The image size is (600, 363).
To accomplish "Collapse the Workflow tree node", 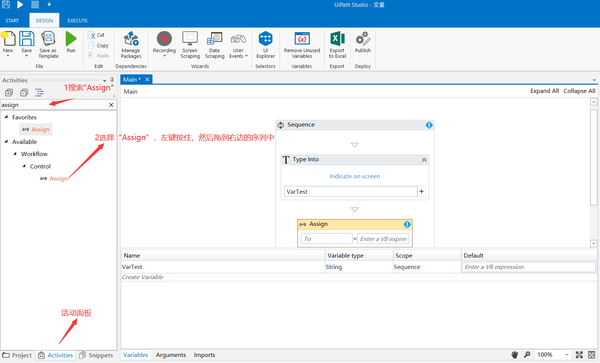I will click(15, 154).
